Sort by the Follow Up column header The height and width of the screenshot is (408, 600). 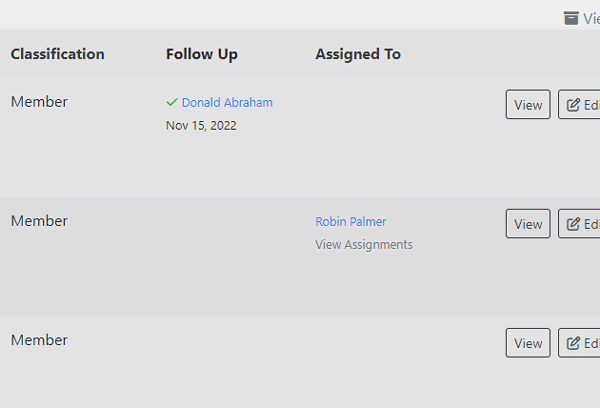point(202,54)
